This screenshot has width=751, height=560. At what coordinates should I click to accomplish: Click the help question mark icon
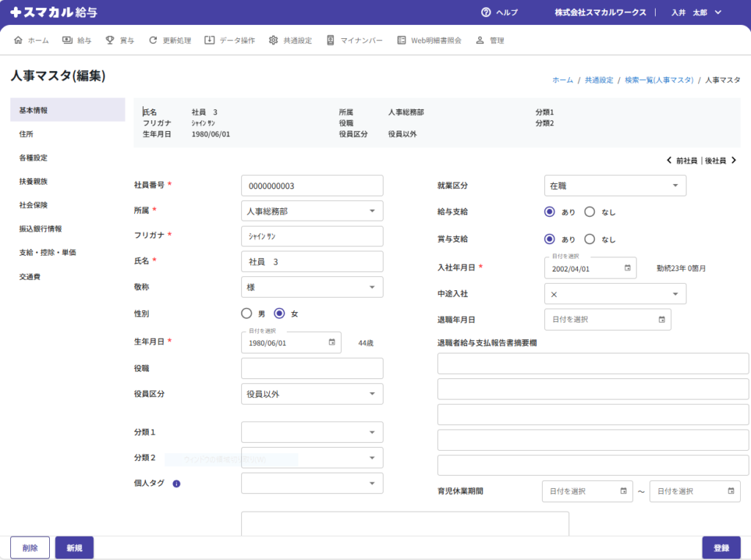[x=486, y=12]
